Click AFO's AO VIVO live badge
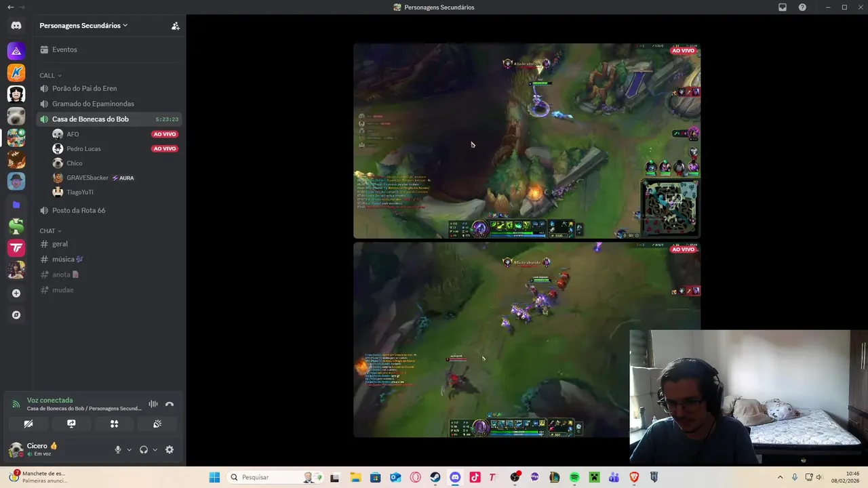This screenshot has height=488, width=868. (165, 134)
